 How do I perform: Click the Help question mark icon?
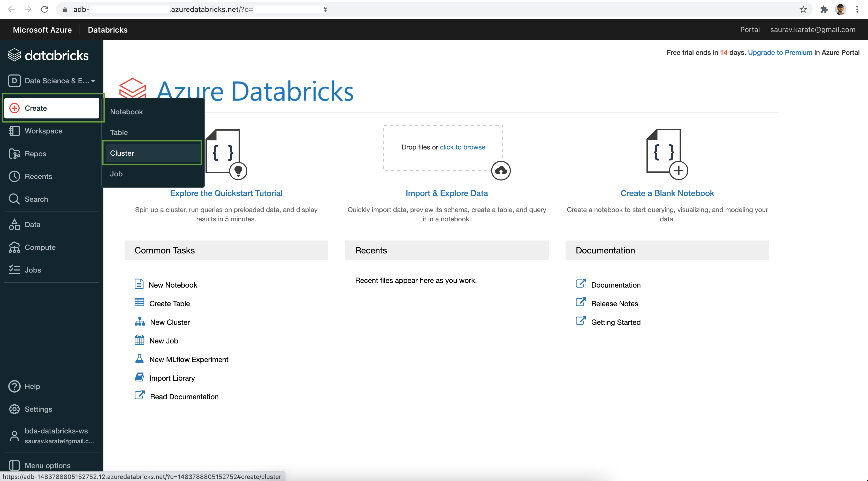[14, 386]
